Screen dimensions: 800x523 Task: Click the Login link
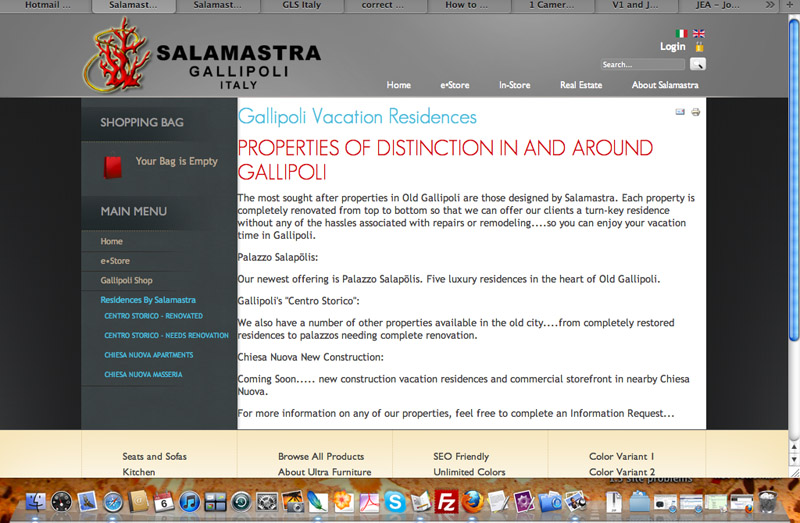(x=672, y=46)
